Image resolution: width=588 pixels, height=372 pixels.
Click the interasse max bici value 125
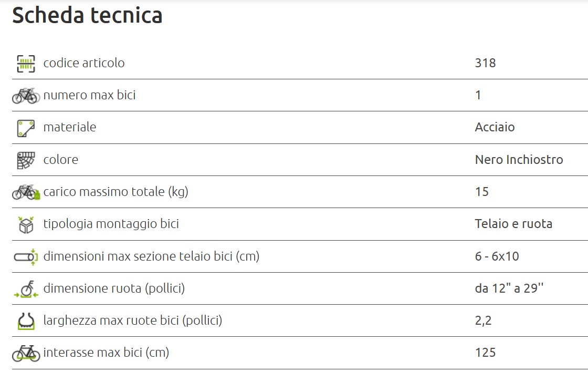point(485,353)
